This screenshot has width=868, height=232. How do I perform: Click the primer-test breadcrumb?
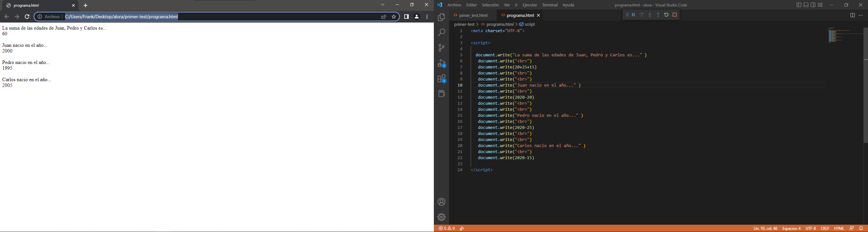pos(464,24)
